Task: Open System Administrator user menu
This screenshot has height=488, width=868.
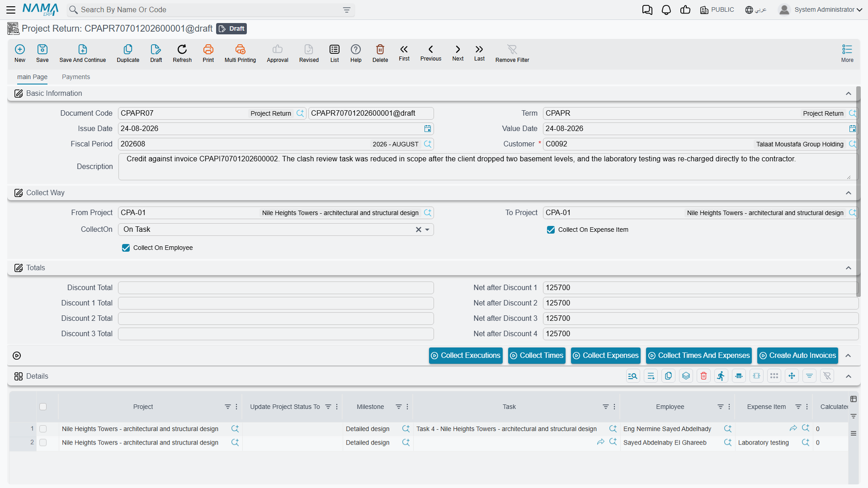Action: click(821, 10)
